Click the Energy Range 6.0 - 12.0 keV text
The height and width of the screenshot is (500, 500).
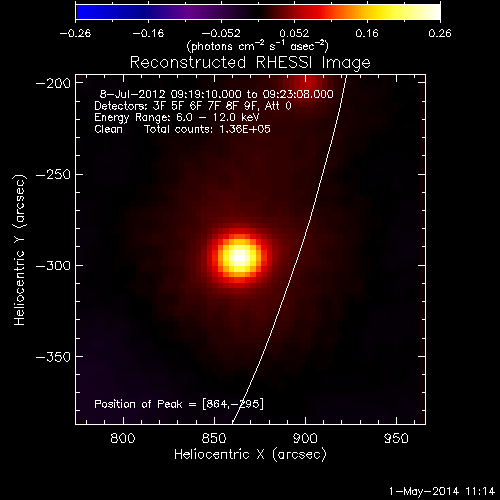(177, 117)
